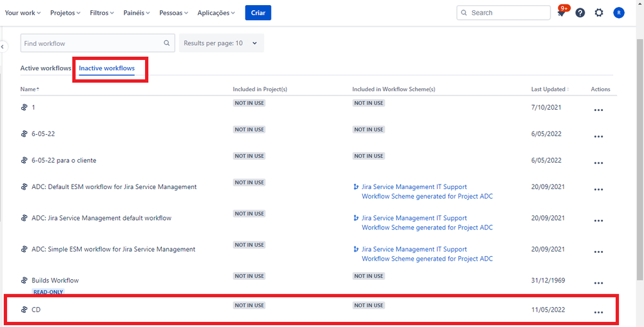Open Jira Service Management IT Support scheme in ADC: Default ESM row

(427, 192)
